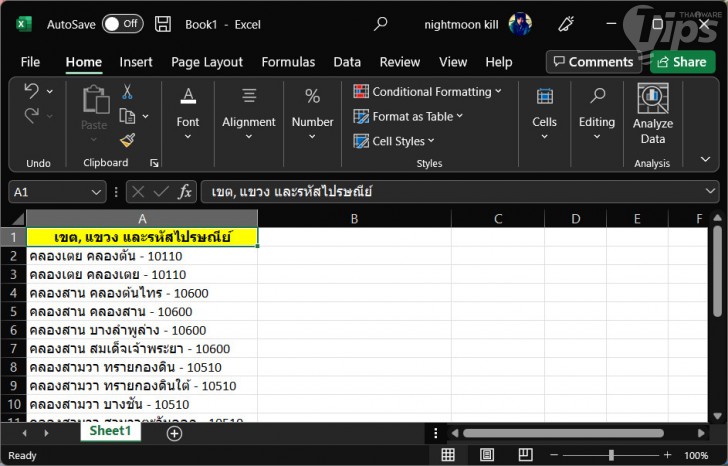Select cell containing บางชัน - 10510

tap(142, 404)
